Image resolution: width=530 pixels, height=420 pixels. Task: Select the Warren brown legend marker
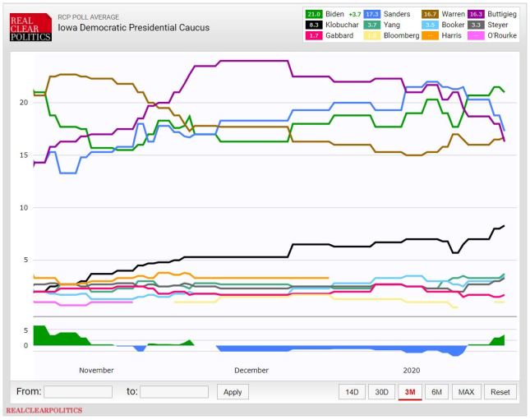[x=431, y=15]
